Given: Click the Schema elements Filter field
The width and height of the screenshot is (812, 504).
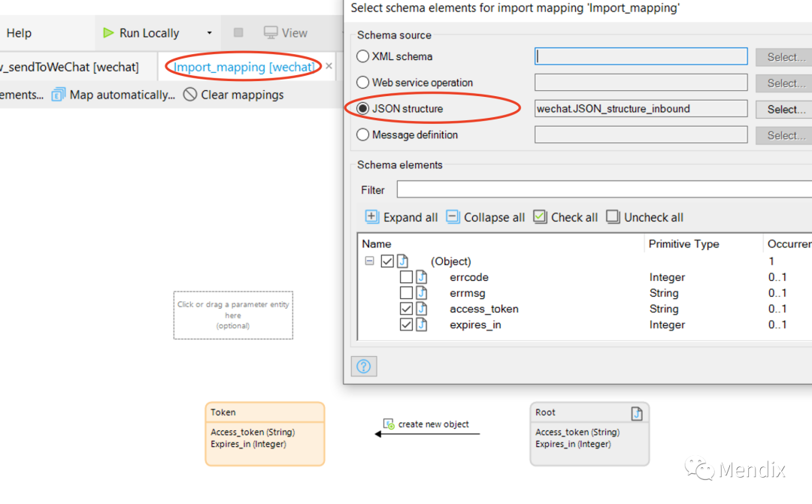Looking at the screenshot, I should click(604, 189).
